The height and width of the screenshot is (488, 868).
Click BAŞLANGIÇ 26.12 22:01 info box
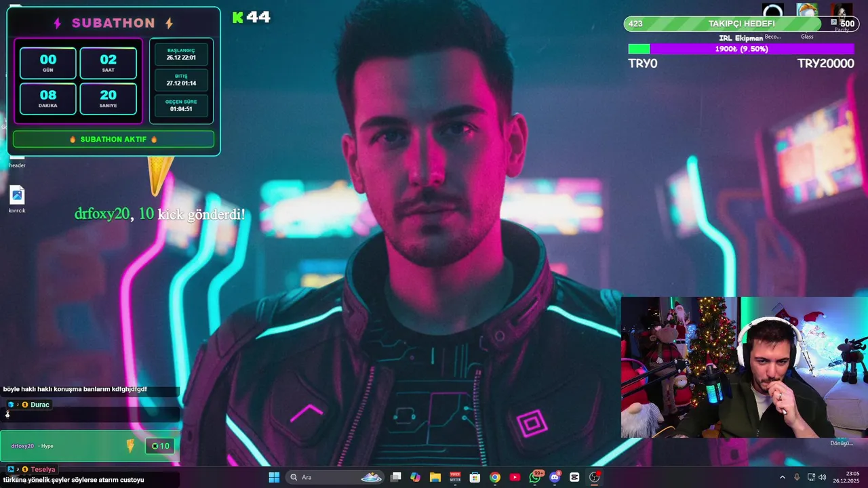coord(181,54)
